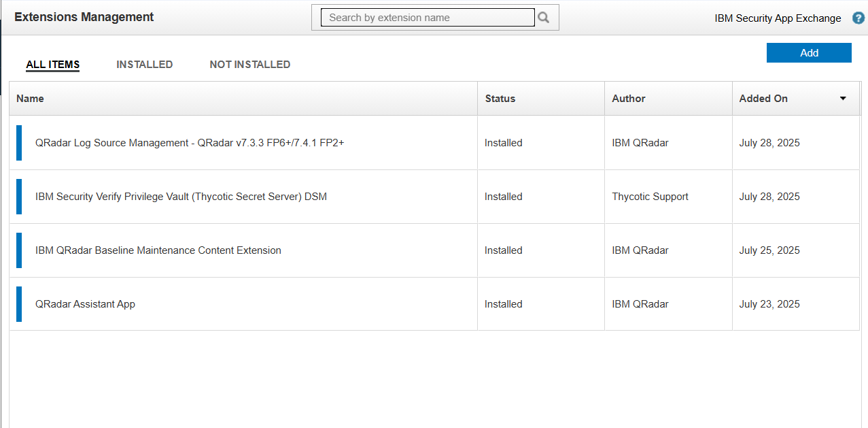Image resolution: width=868 pixels, height=428 pixels.
Task: Open the IBM Security App Exchange link
Action: (778, 18)
